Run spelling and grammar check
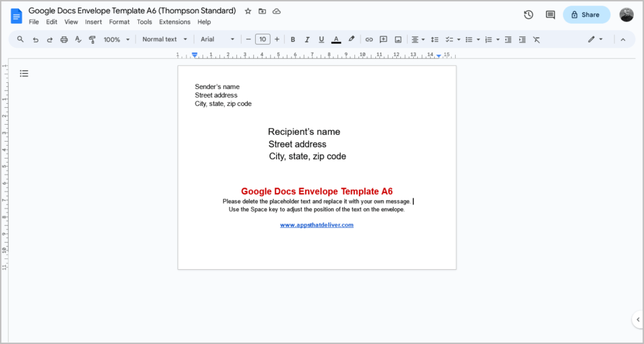This screenshot has width=644, height=344. tap(78, 39)
